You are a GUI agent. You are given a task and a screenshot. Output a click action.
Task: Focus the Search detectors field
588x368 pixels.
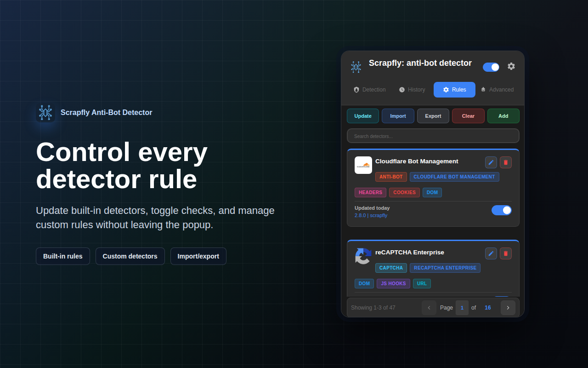point(433,136)
